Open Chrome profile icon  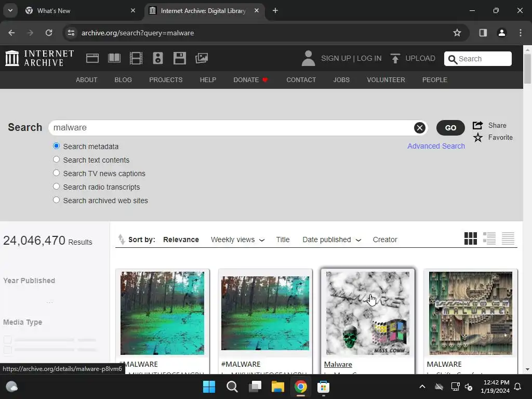[501, 33]
